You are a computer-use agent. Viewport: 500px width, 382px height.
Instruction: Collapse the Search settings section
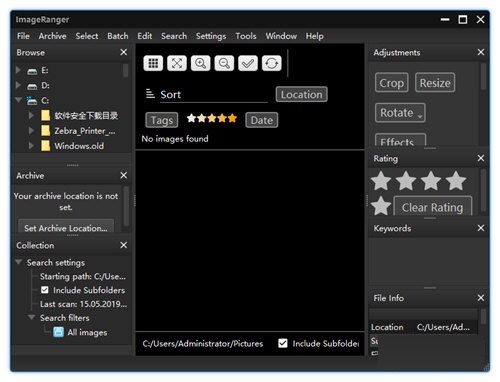(x=19, y=262)
